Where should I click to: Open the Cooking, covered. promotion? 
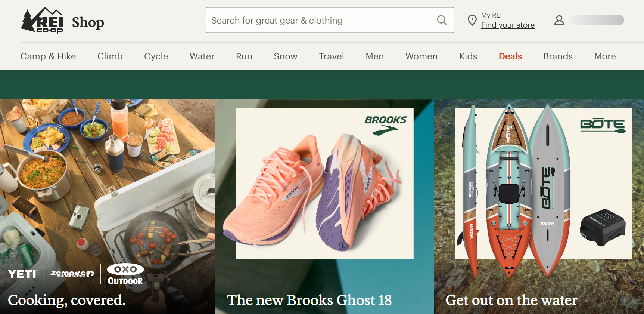coord(67,300)
